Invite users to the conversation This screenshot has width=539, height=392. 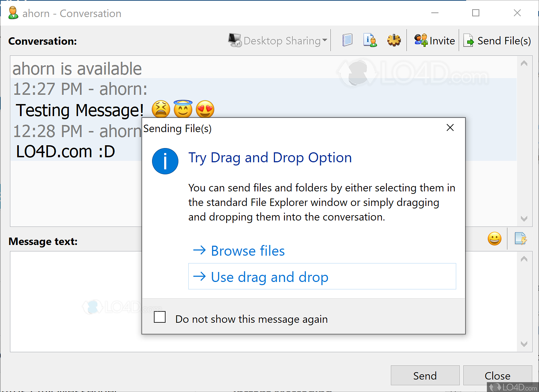pyautogui.click(x=435, y=40)
